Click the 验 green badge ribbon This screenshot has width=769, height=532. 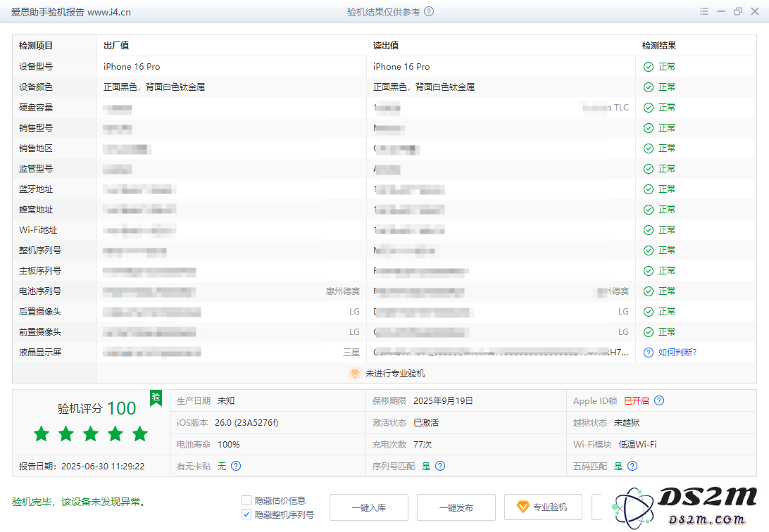point(156,398)
